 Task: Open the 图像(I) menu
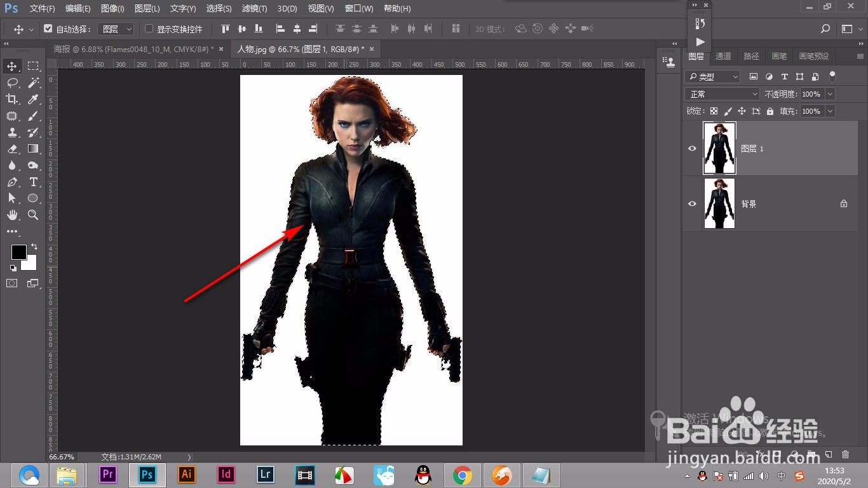112,9
